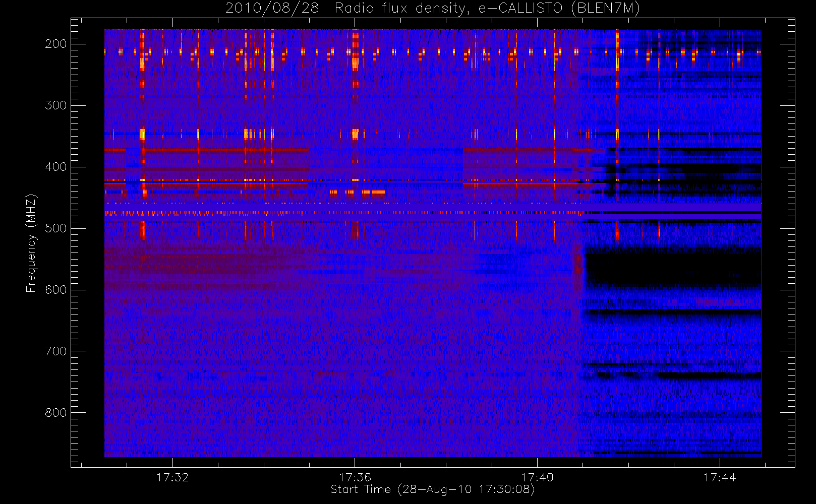Click the 'Frequency (MHz)' axis label
Viewport: 816px width, 504px height.
31,243
